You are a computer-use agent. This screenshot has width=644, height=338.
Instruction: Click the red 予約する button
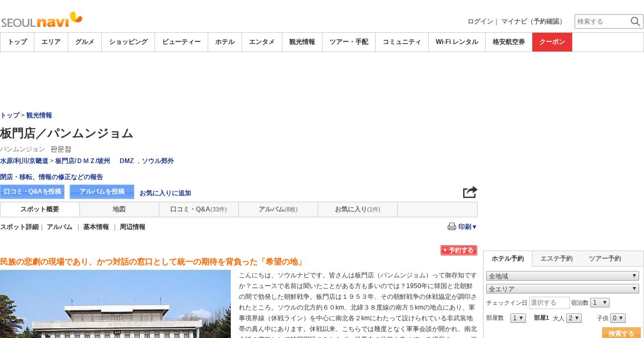pyautogui.click(x=459, y=251)
